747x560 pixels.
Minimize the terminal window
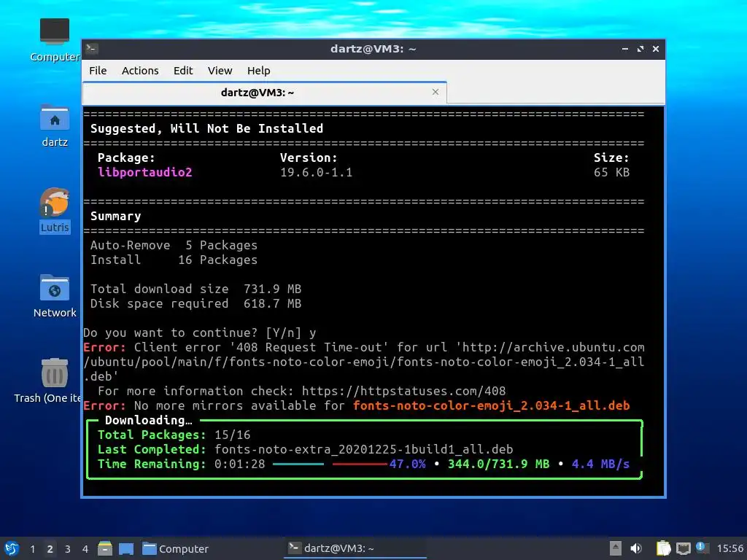(625, 49)
